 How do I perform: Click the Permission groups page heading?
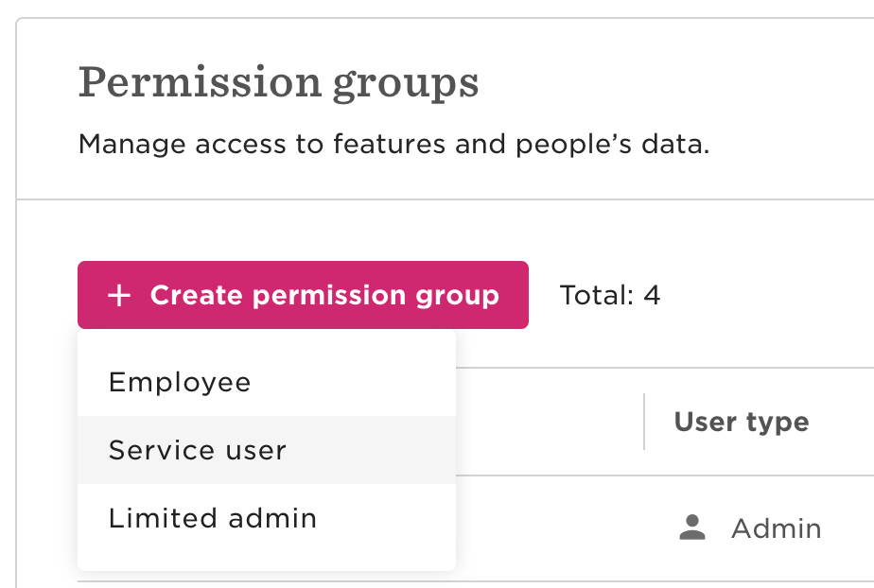coord(279,83)
